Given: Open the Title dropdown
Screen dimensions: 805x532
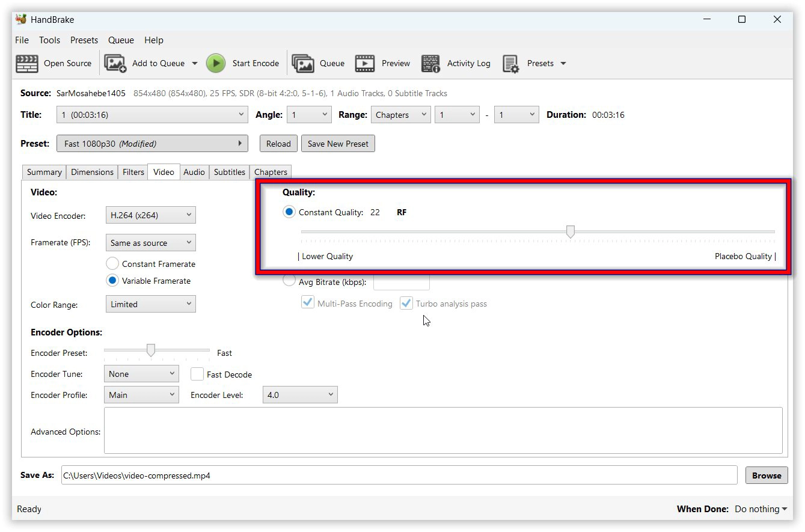Looking at the screenshot, I should (x=152, y=115).
